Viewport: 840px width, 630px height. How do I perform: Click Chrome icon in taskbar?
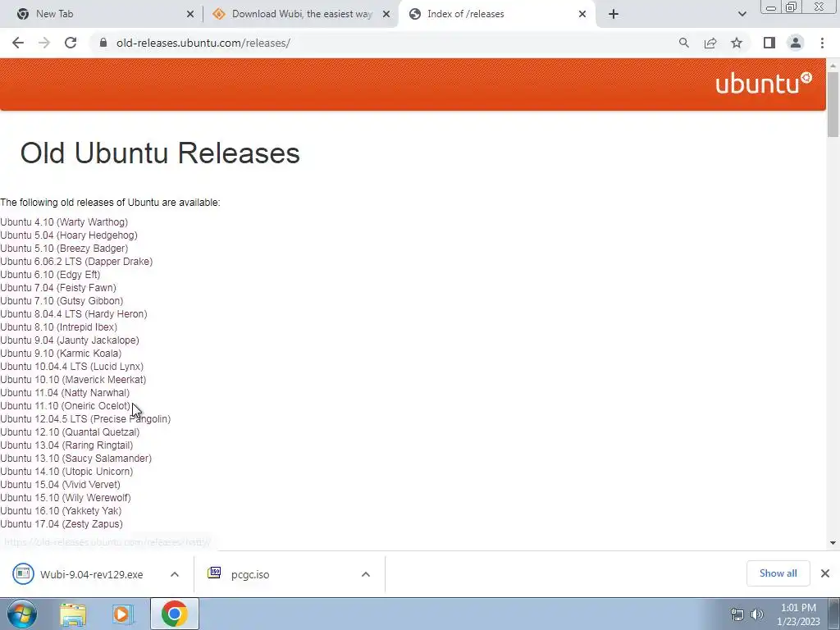coord(174,614)
